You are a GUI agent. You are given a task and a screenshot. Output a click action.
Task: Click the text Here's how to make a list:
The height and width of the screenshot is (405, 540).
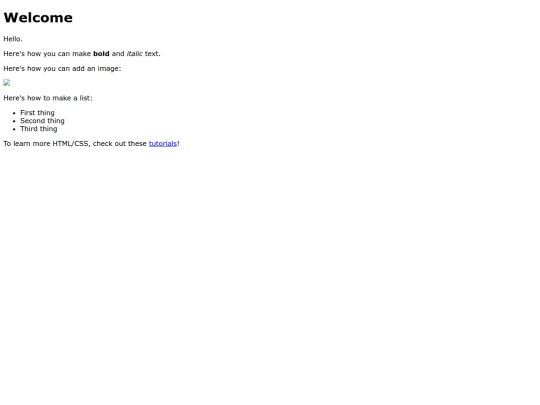coord(48,98)
